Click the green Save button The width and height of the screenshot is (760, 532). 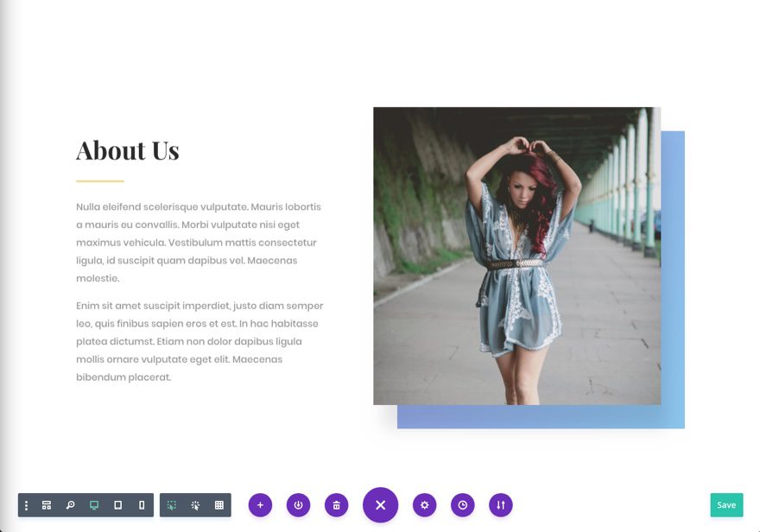pos(726,505)
